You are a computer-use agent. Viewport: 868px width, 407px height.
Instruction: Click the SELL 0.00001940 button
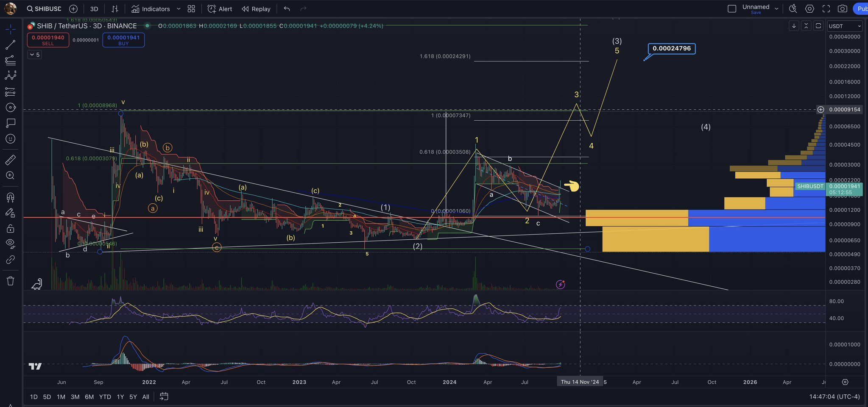pos(48,40)
